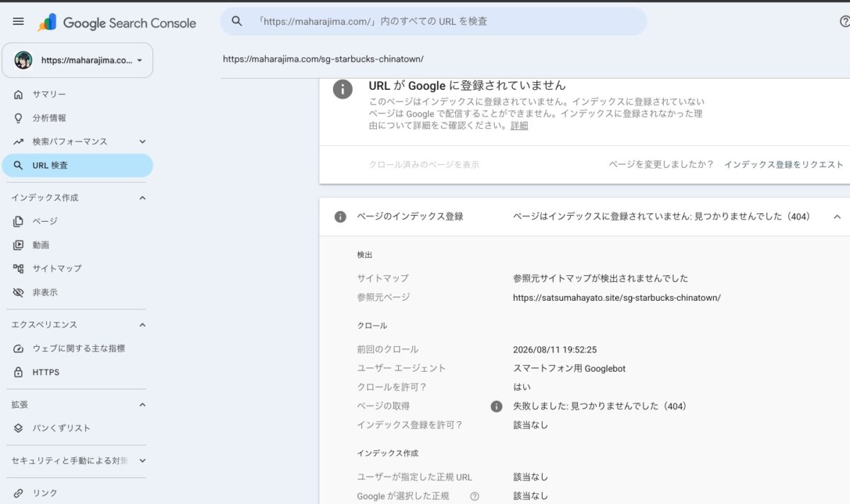Image resolution: width=850 pixels, height=504 pixels.
Task: Click the URL 検査 magnifier icon
Action: pos(18,165)
